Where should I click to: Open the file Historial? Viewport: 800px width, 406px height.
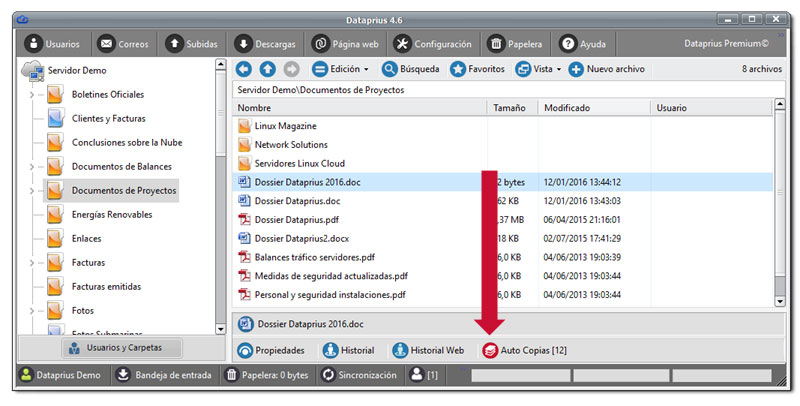[x=348, y=350]
